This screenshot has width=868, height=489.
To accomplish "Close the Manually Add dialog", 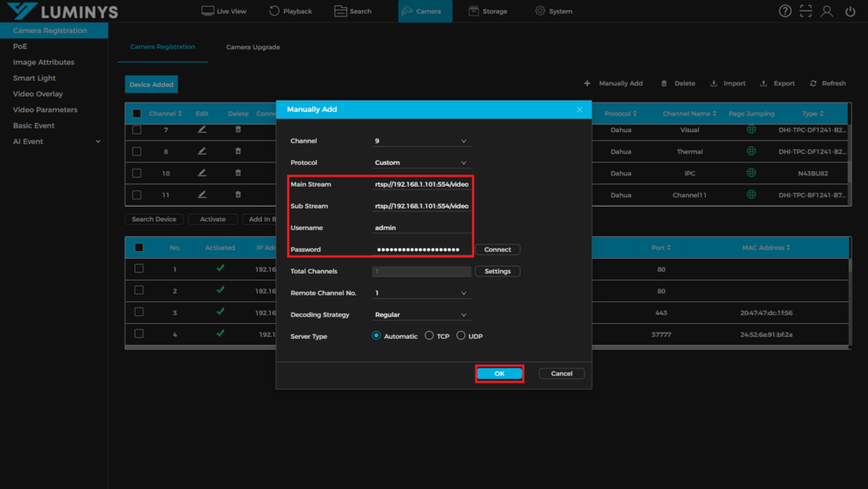I will (580, 109).
